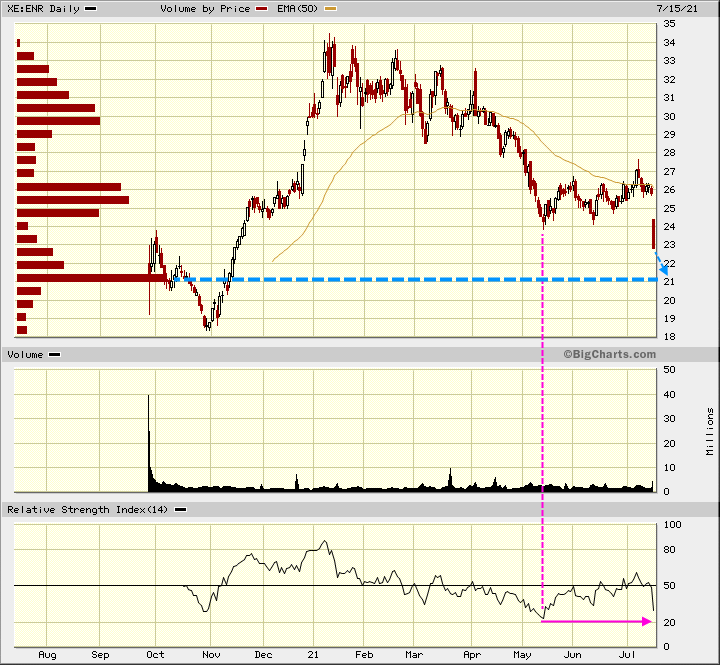Click the 30 label on the volume axis
The width and height of the screenshot is (720, 665).
669,419
